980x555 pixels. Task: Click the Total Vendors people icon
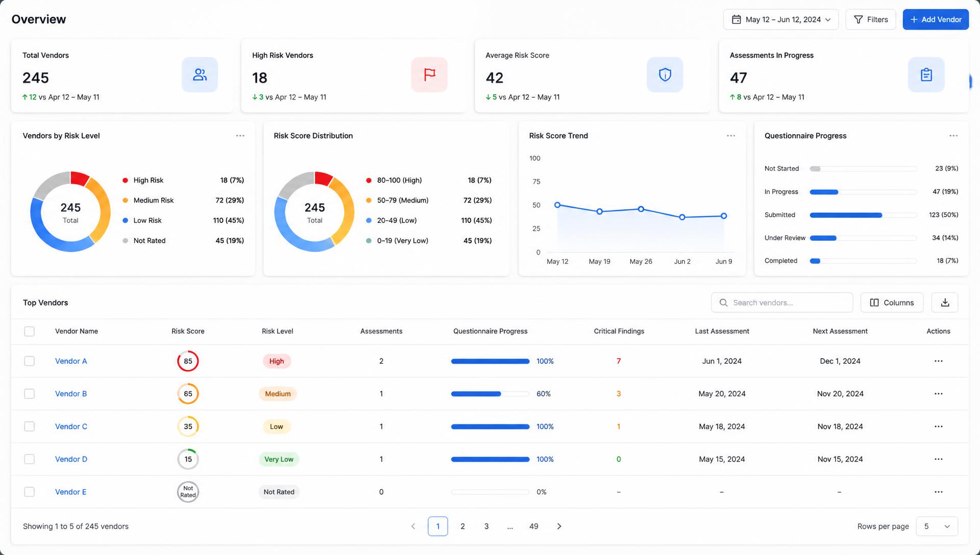pyautogui.click(x=200, y=74)
